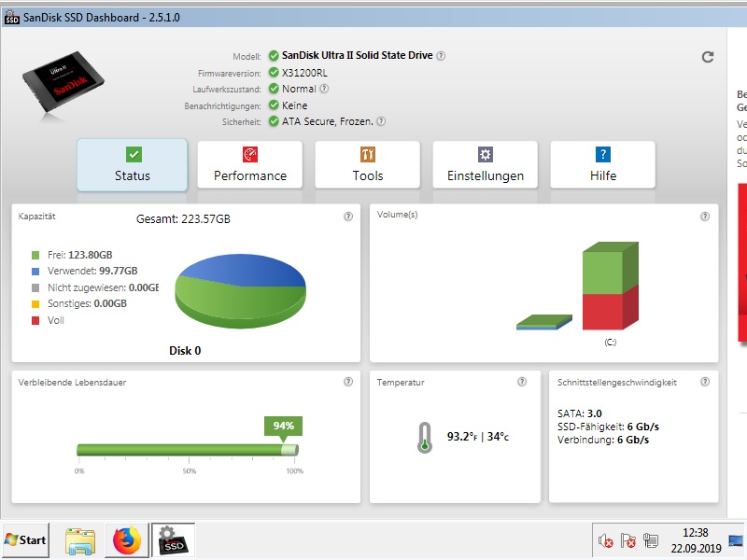Open the Einstellungen tab

486,165
